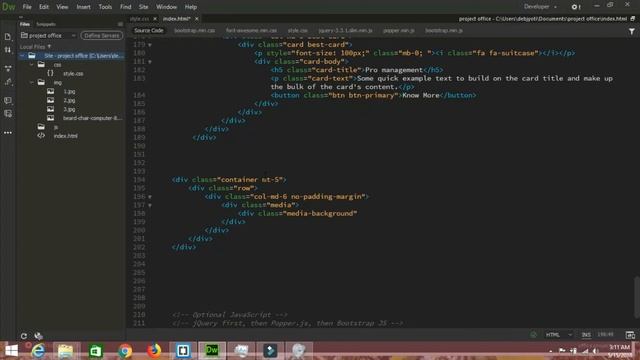Viewport: 640px width, 360px height.
Task: Click the Define Servers button
Action: (x=102, y=36)
